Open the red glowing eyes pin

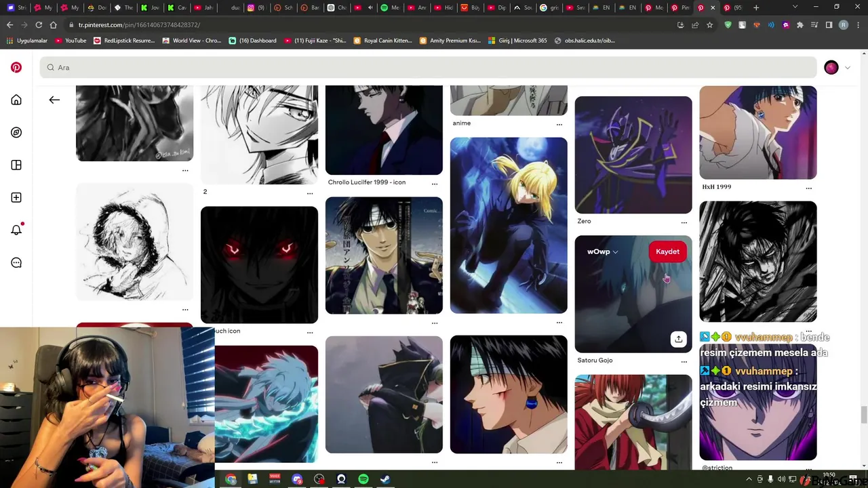pos(259,265)
